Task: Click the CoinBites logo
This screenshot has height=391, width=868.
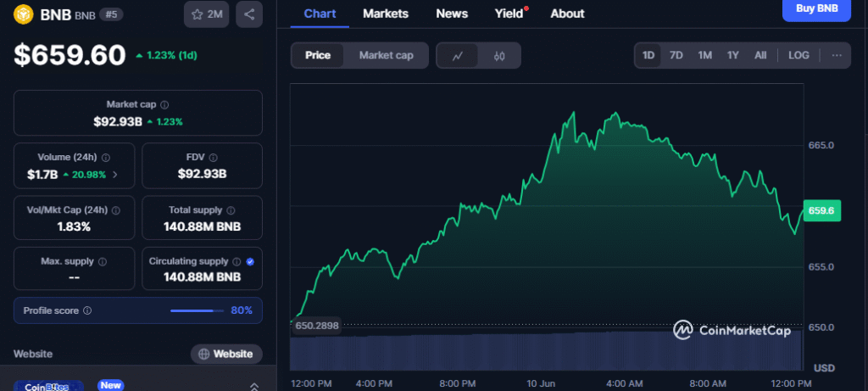Action: pyautogui.click(x=47, y=387)
